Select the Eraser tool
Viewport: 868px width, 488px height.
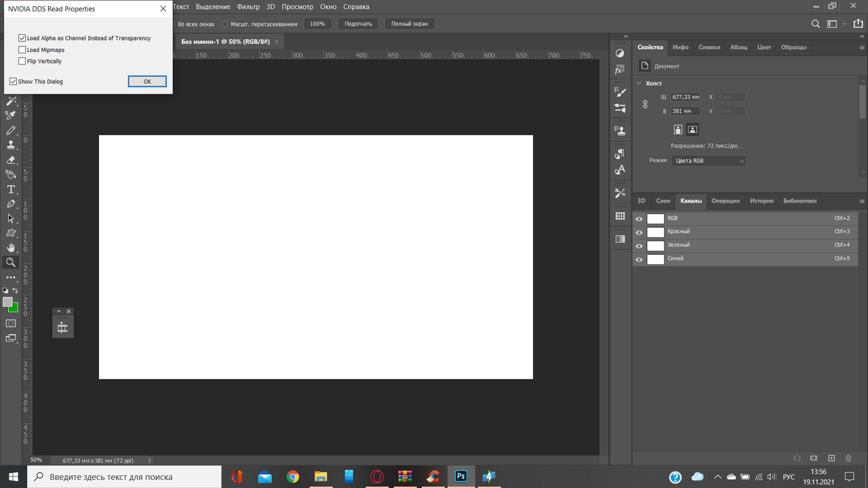pyautogui.click(x=11, y=160)
